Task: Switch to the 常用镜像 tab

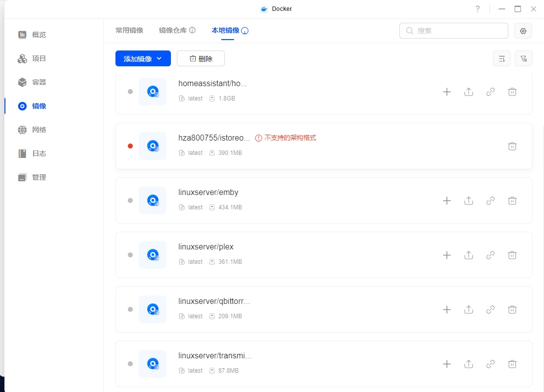Action: (x=129, y=30)
